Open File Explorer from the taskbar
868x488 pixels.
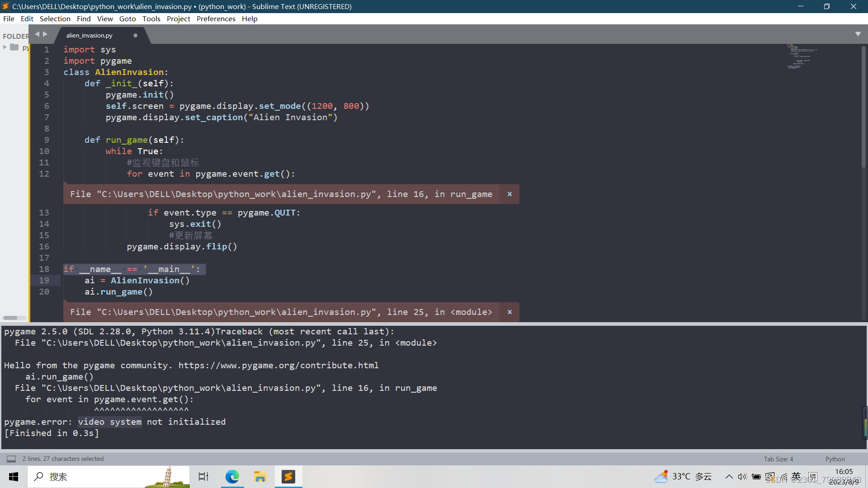click(x=260, y=476)
